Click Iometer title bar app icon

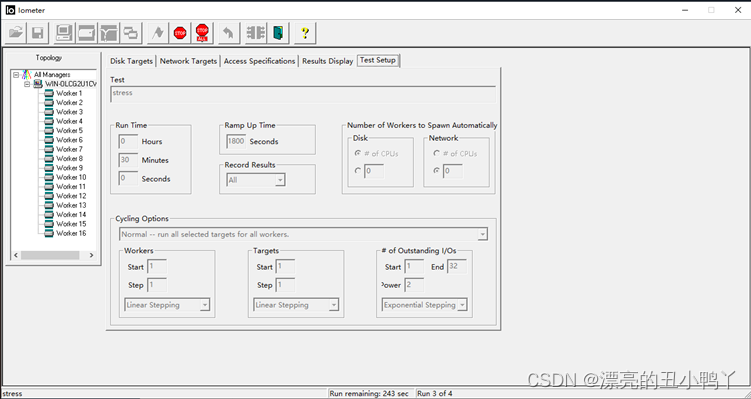coord(10,10)
